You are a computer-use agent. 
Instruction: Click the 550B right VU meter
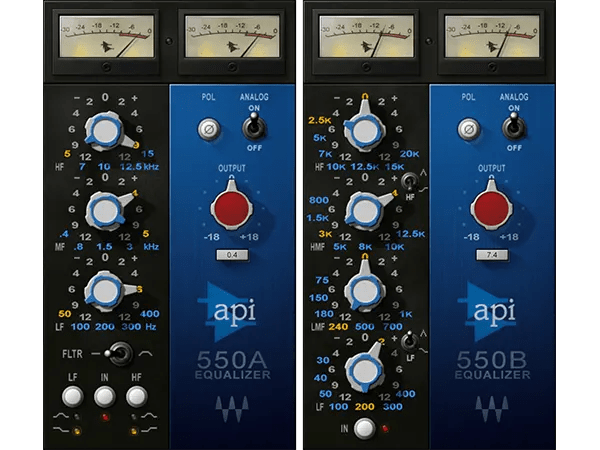pos(492,36)
